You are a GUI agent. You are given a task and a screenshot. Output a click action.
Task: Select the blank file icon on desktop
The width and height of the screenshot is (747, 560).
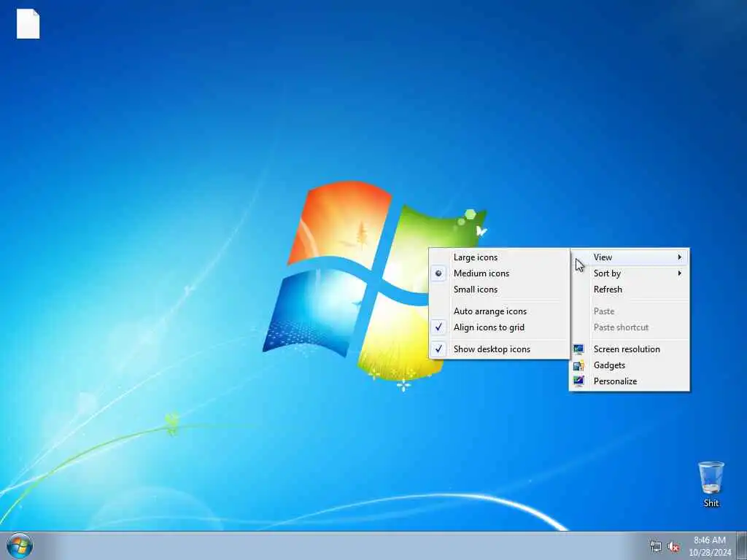pyautogui.click(x=28, y=24)
